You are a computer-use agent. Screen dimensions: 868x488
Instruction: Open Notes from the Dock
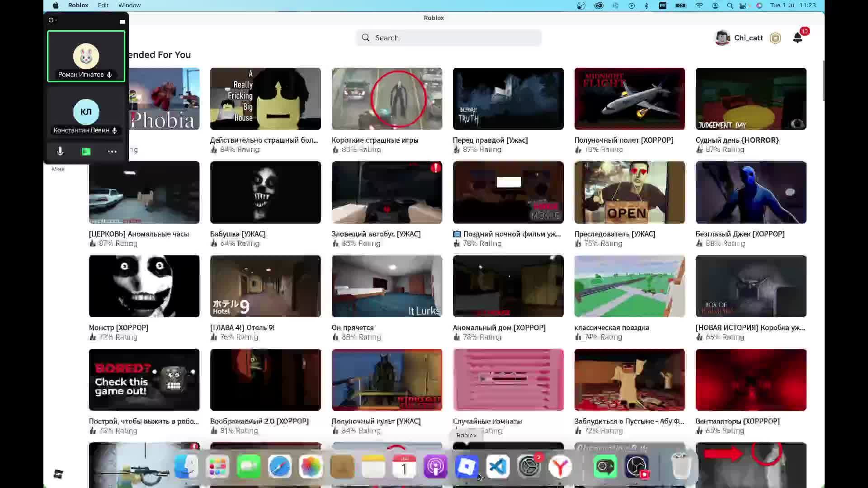(373, 466)
